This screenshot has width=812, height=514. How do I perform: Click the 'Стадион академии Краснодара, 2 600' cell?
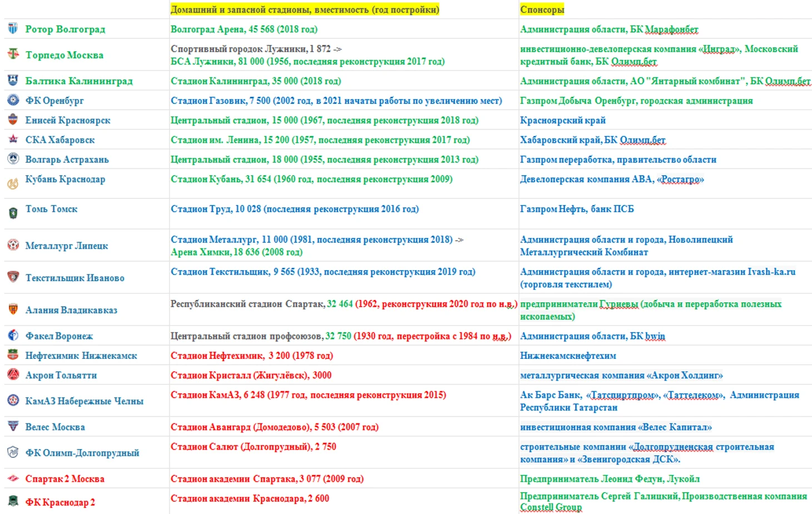(250, 498)
